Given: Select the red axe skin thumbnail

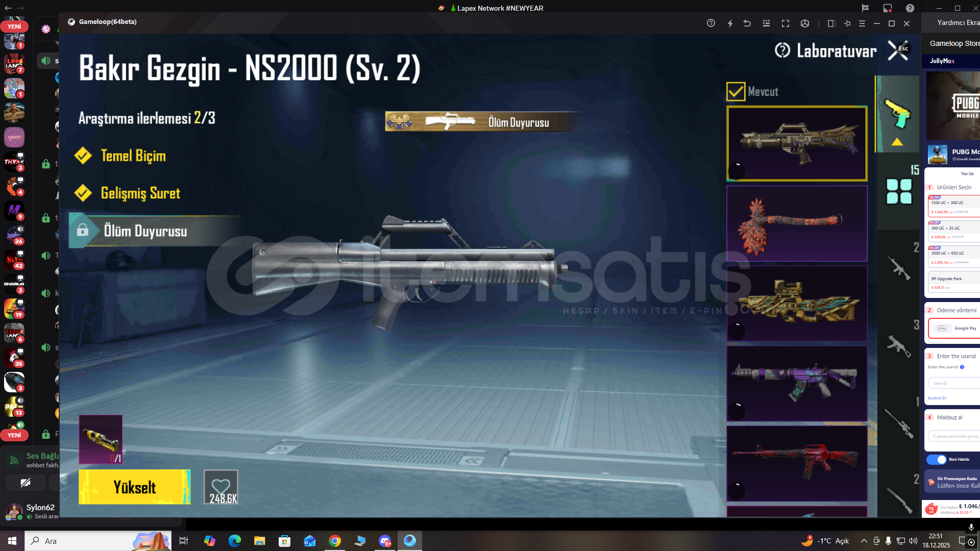Looking at the screenshot, I should 796,223.
